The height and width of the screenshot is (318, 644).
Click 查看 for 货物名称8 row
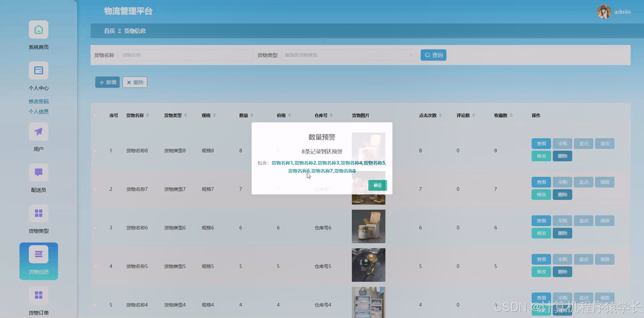(541, 144)
